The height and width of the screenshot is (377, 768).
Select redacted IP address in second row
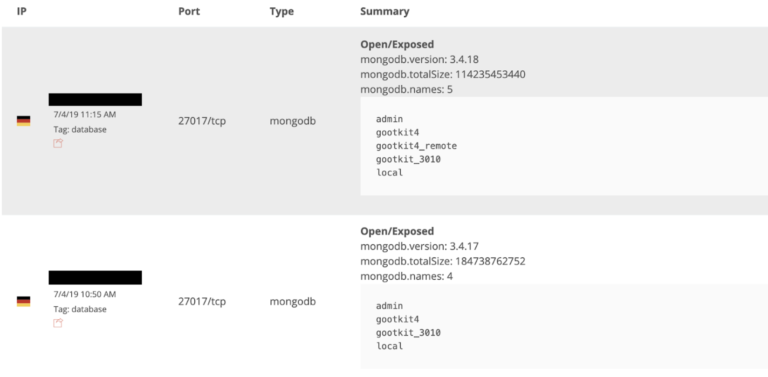point(95,278)
